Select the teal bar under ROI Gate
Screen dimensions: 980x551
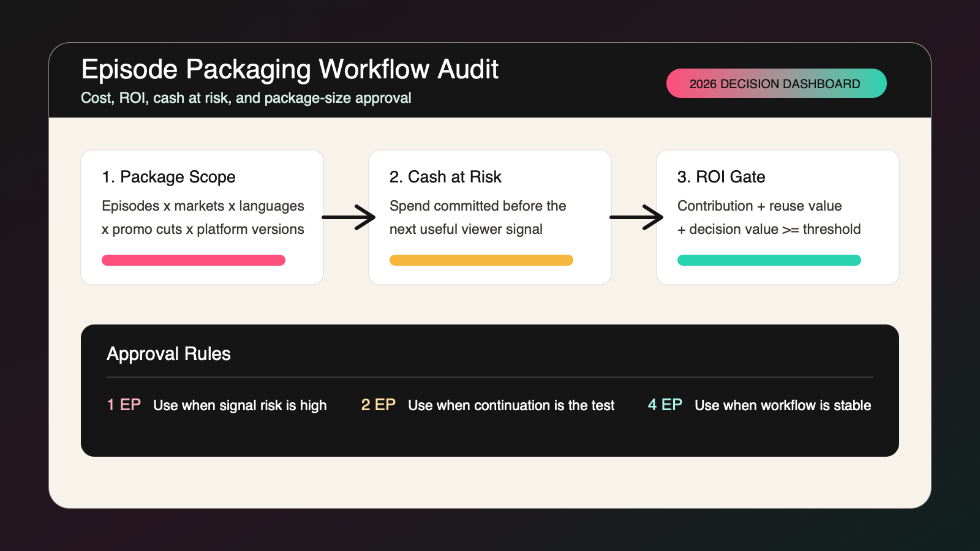tap(769, 260)
